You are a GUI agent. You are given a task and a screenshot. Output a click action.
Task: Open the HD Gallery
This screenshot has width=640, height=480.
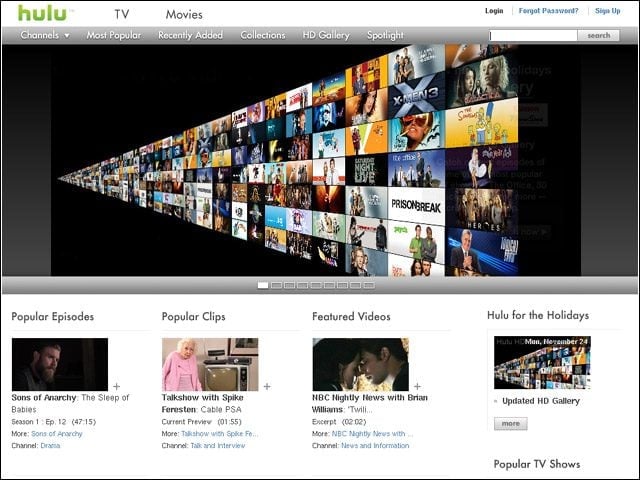tap(326, 35)
